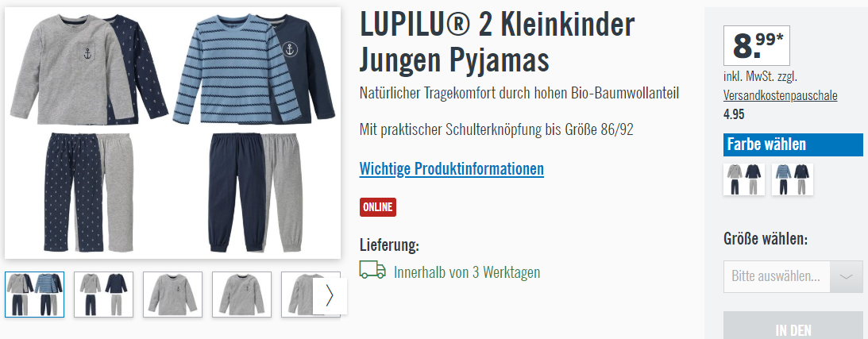Add to cart with the IN DEN button
This screenshot has height=339, width=868.
(x=793, y=326)
